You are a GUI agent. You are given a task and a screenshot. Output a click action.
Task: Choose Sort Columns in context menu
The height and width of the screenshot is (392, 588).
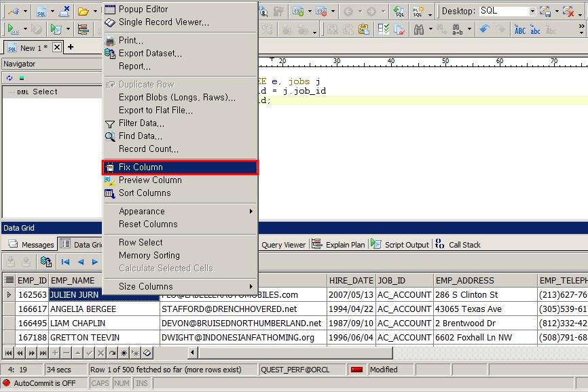145,193
